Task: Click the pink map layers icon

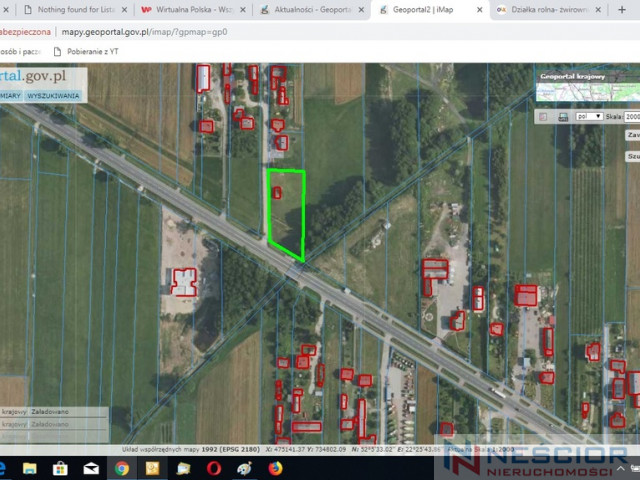Action: (543, 117)
